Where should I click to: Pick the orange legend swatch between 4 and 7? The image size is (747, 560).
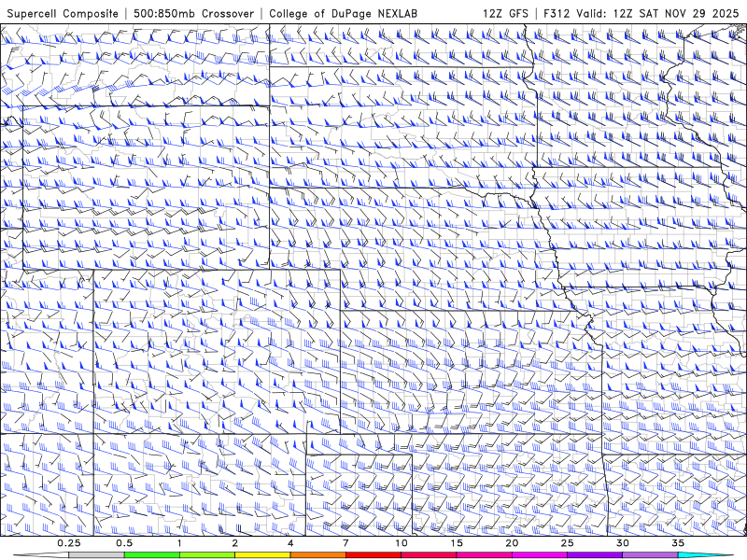[317, 555]
